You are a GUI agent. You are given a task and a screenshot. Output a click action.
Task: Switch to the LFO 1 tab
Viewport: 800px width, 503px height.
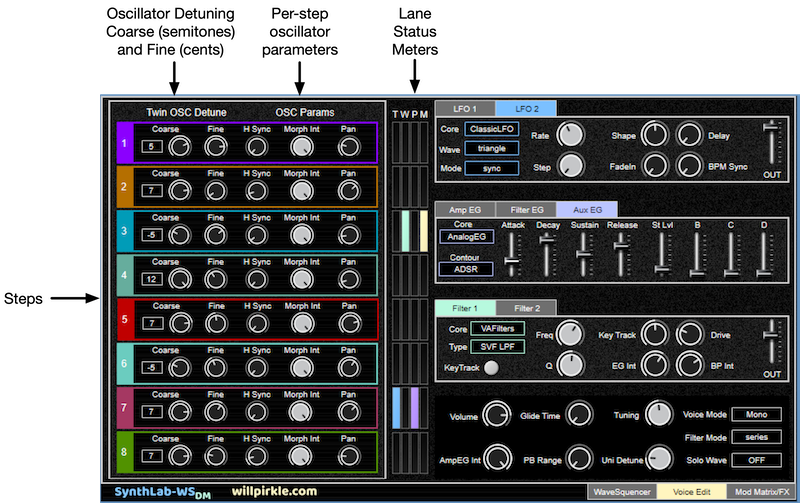(465, 109)
